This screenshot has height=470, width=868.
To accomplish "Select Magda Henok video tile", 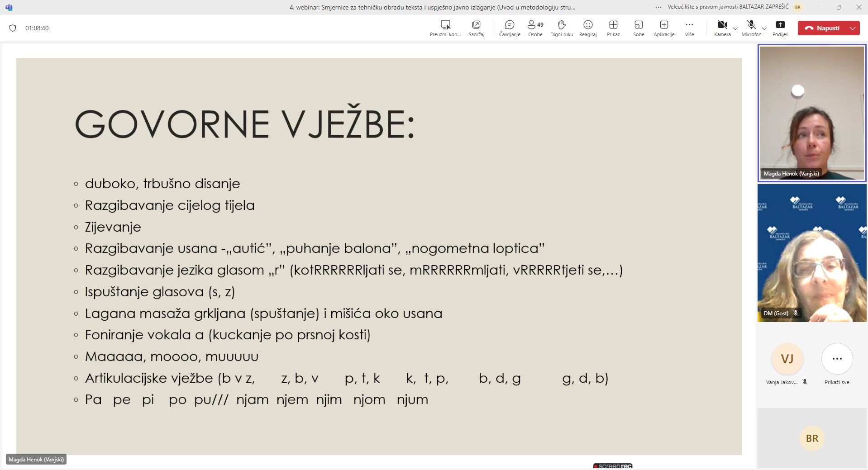I will (812, 113).
